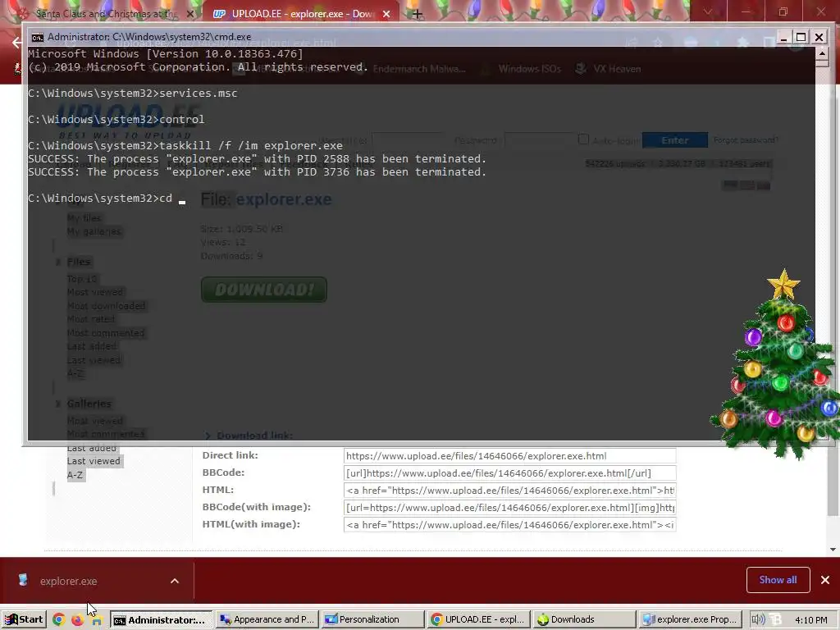Switch to Administrator cmd taskbar button

(162, 620)
